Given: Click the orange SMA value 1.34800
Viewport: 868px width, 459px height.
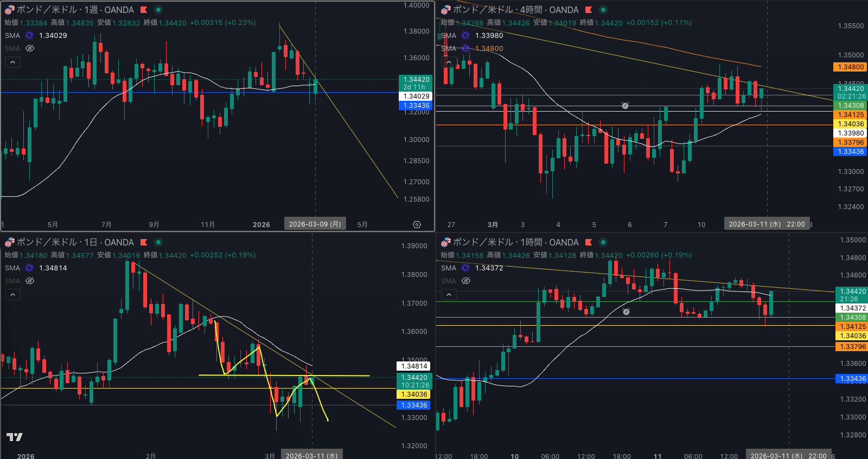Looking at the screenshot, I should (489, 48).
